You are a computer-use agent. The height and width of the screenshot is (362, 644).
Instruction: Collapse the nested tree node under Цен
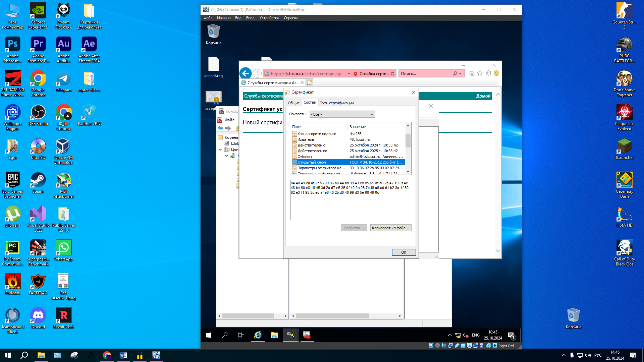226,156
